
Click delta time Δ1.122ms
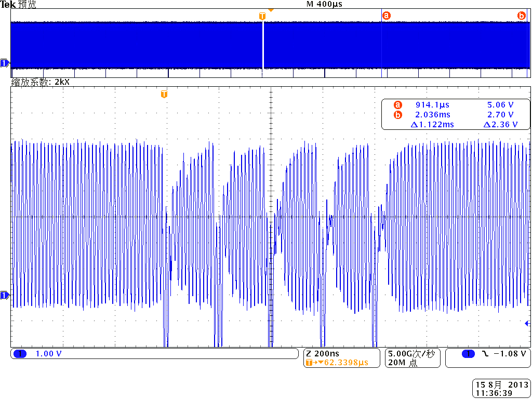pos(432,125)
